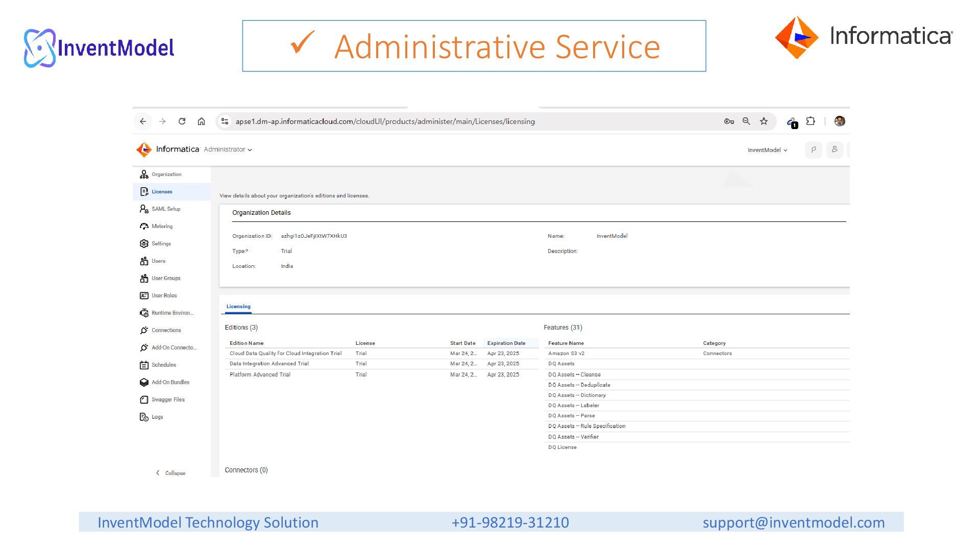Viewport: 980px width, 551px height.
Task: Sort by Expiration Date column header
Action: pyautogui.click(x=506, y=343)
